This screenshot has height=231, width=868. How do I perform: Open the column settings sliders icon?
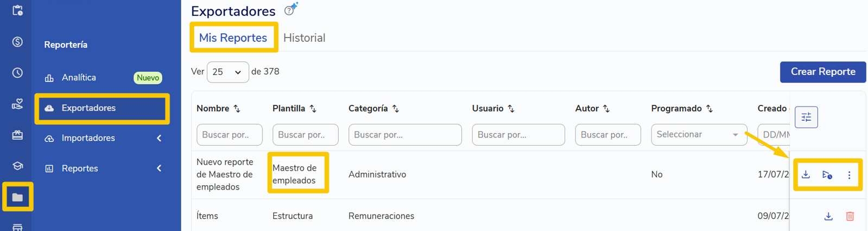pyautogui.click(x=806, y=117)
